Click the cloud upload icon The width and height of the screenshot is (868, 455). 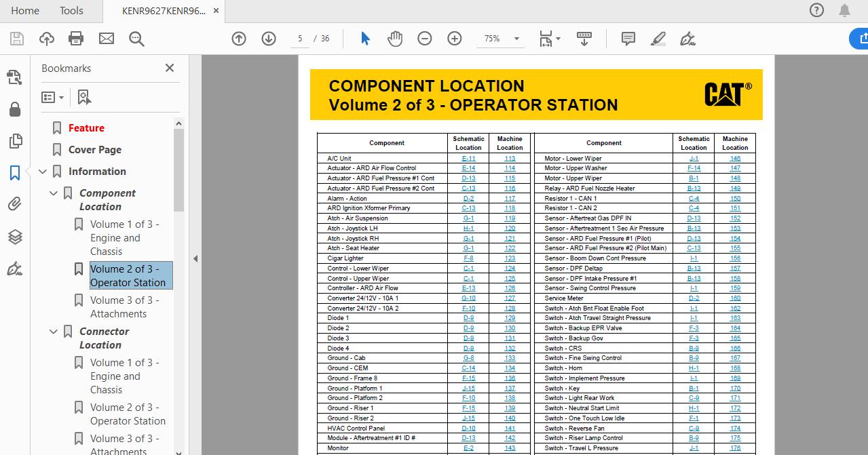click(x=47, y=39)
